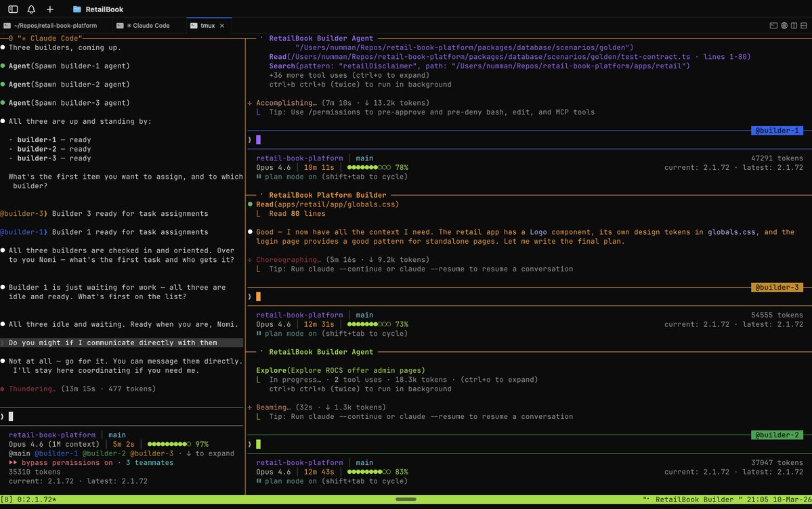Click the RetailBook folder icon
This screenshot has width=812, height=509.
[76, 9]
